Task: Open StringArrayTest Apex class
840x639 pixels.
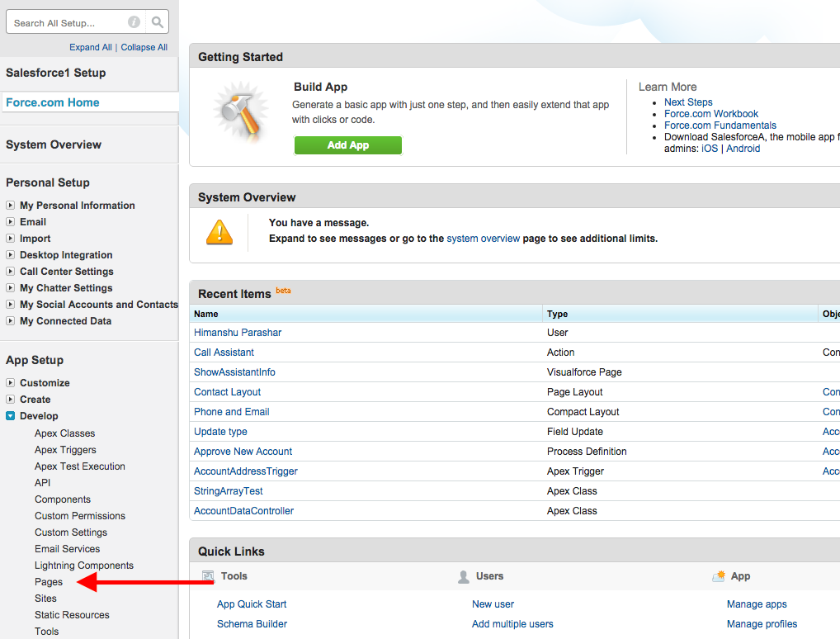Action: click(x=229, y=491)
